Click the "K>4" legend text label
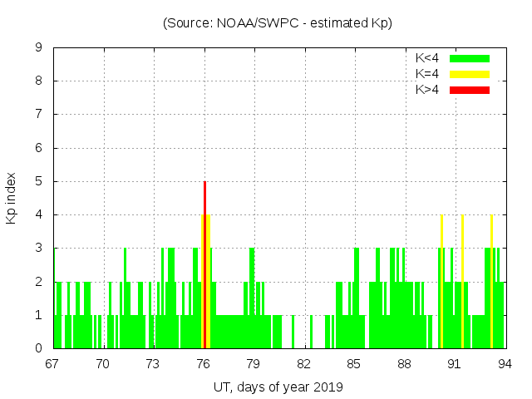 [427, 89]
